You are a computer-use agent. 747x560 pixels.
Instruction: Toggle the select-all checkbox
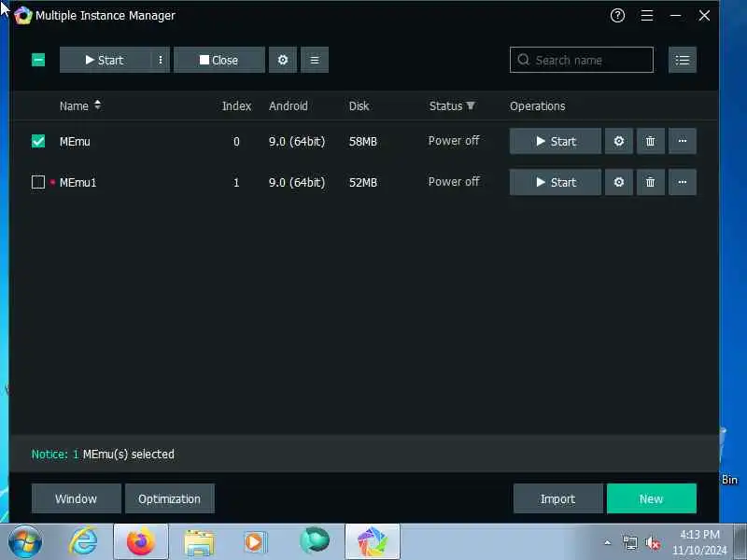click(38, 60)
